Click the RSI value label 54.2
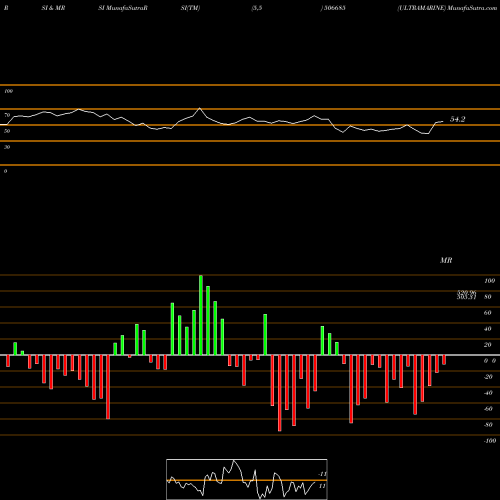 pos(457,119)
